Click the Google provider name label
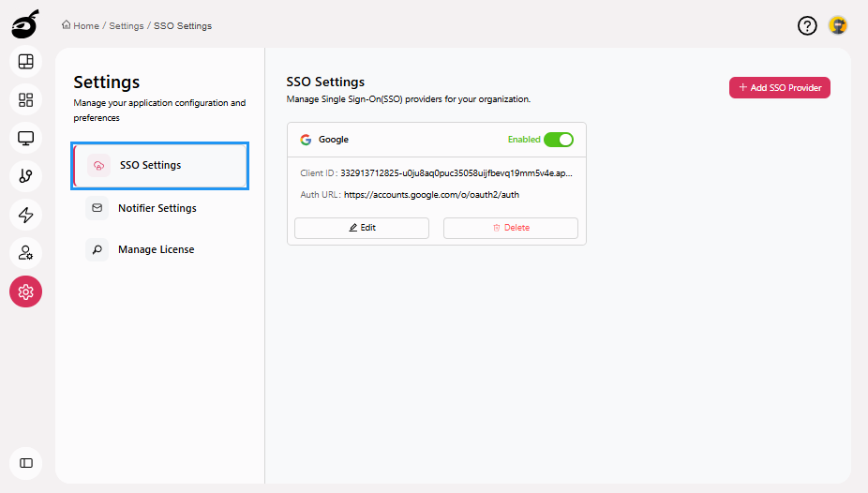The height and width of the screenshot is (493, 868). (x=334, y=140)
